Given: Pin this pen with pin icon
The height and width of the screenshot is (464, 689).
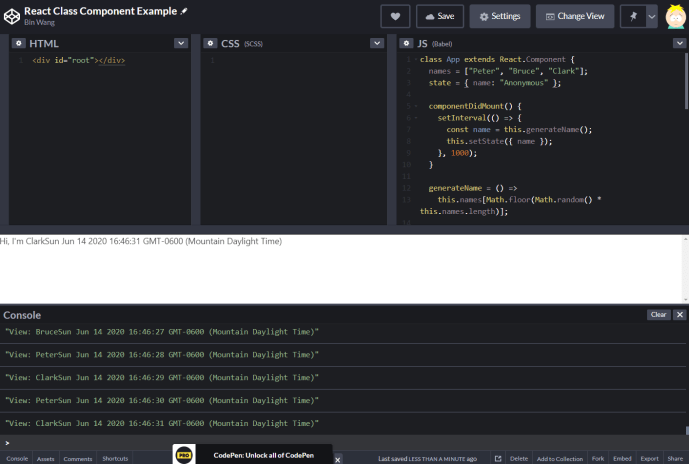Looking at the screenshot, I should pyautogui.click(x=633, y=16).
